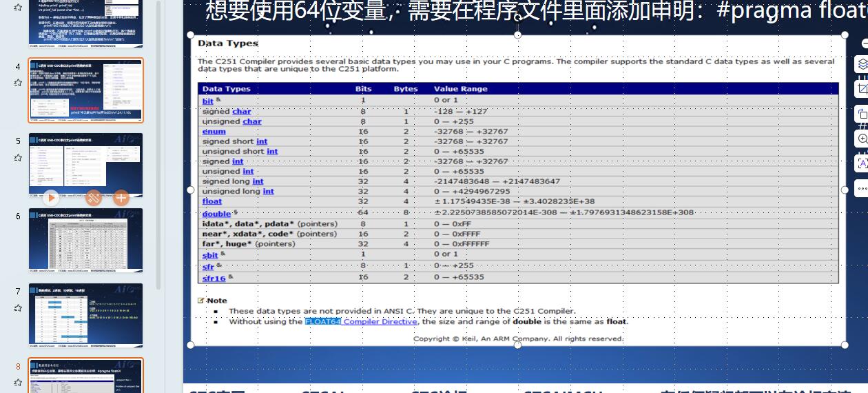The height and width of the screenshot is (393, 868).
Task: Click the bottom-left resize handle of the picture
Action: point(191,345)
